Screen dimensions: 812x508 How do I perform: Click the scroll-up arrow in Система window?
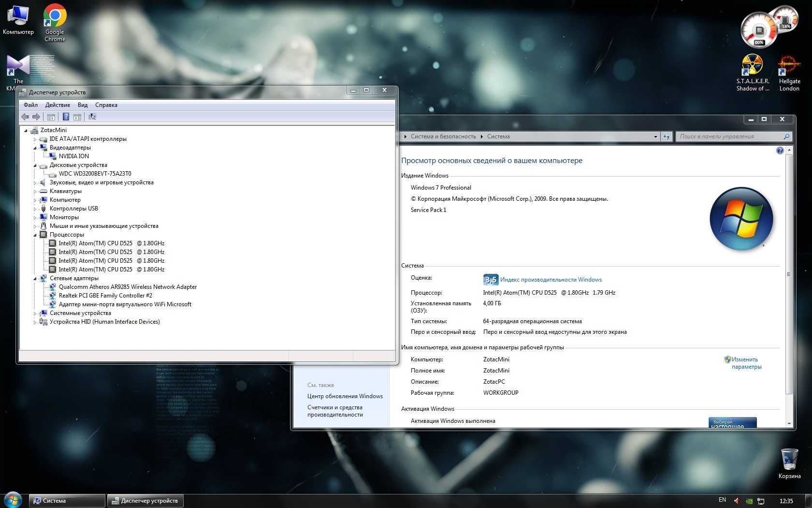coord(789,150)
